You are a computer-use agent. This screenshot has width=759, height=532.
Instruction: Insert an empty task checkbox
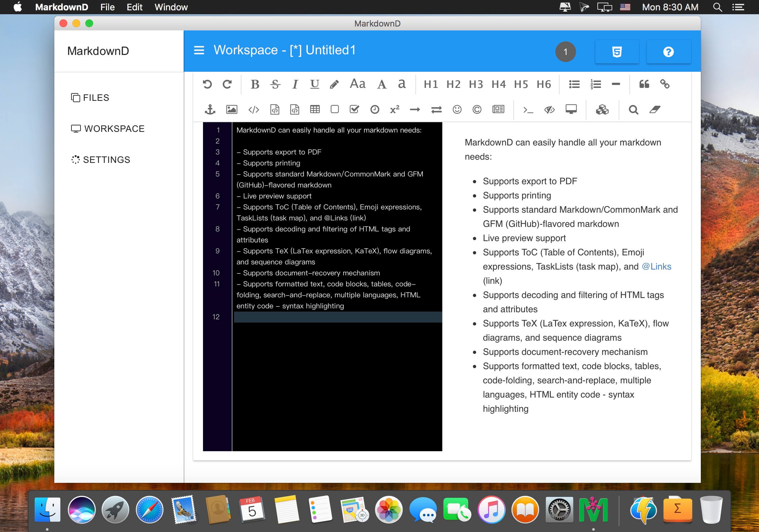click(x=335, y=109)
